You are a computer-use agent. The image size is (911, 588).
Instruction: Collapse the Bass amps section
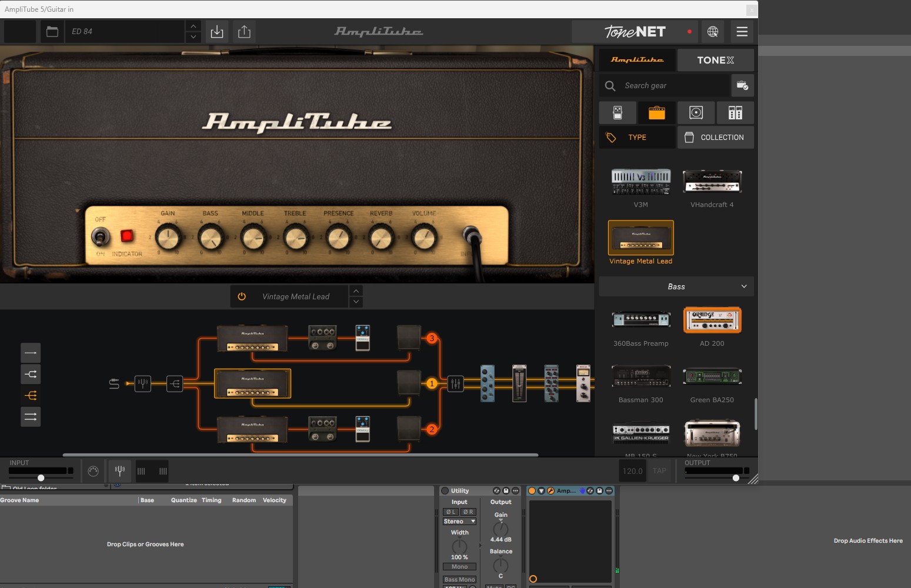[676, 287]
